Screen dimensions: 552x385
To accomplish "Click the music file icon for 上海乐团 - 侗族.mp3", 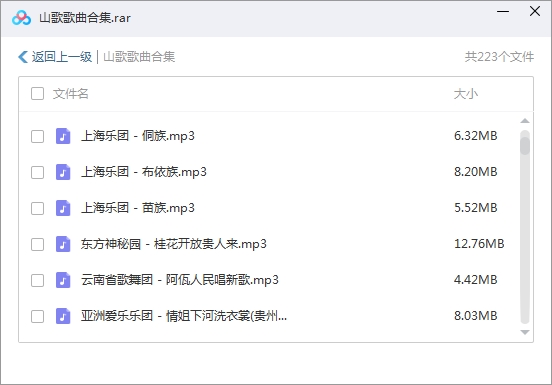I will 63,136.
